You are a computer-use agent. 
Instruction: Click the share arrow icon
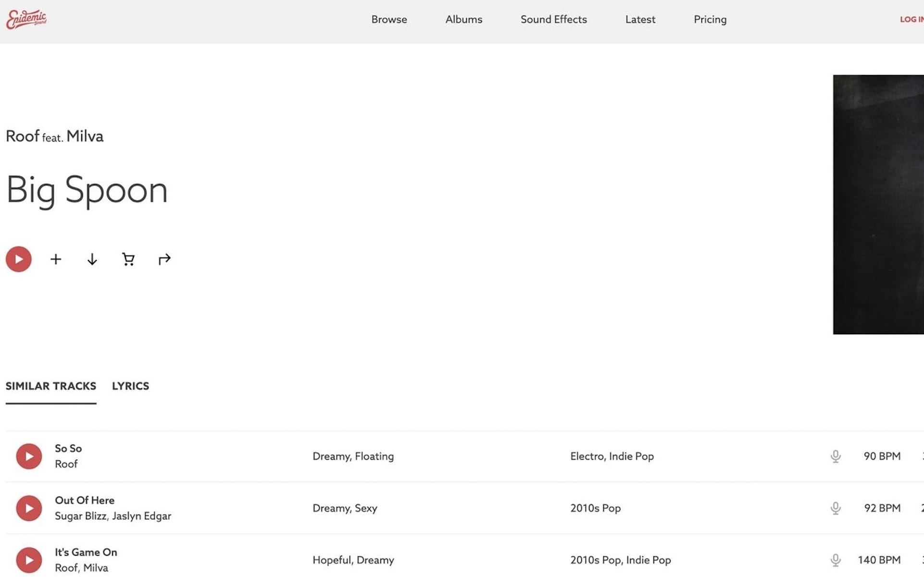(164, 259)
